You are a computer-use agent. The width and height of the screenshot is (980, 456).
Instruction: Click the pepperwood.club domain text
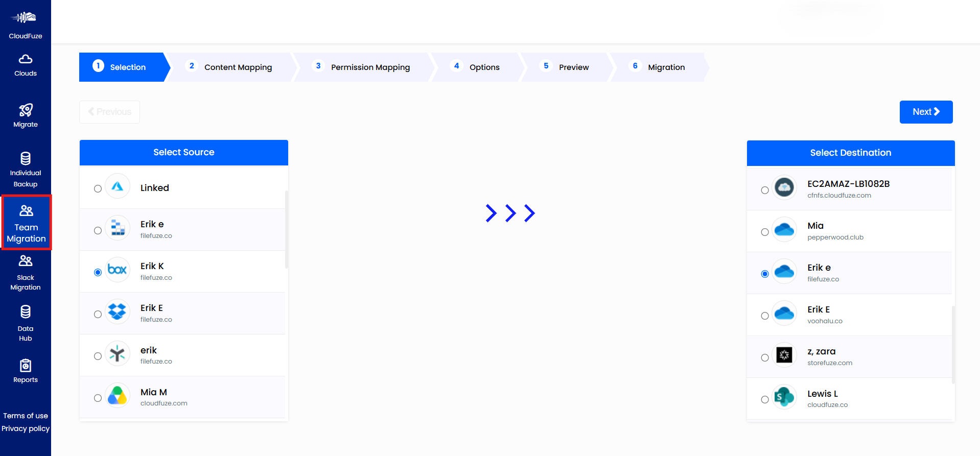(x=835, y=237)
